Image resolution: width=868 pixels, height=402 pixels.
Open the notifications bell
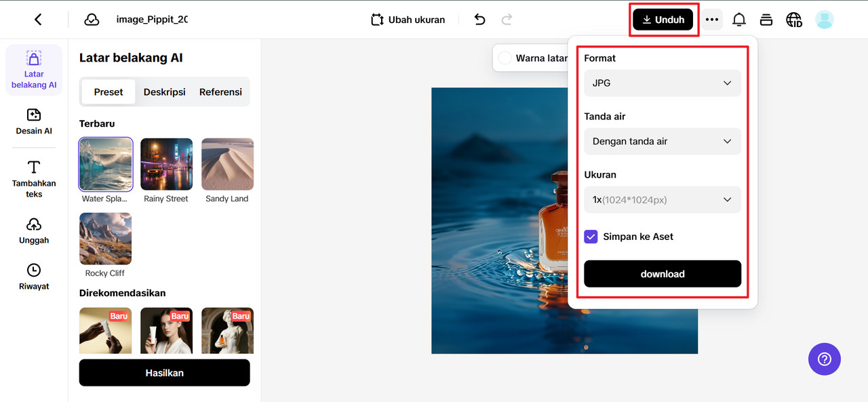(x=738, y=20)
